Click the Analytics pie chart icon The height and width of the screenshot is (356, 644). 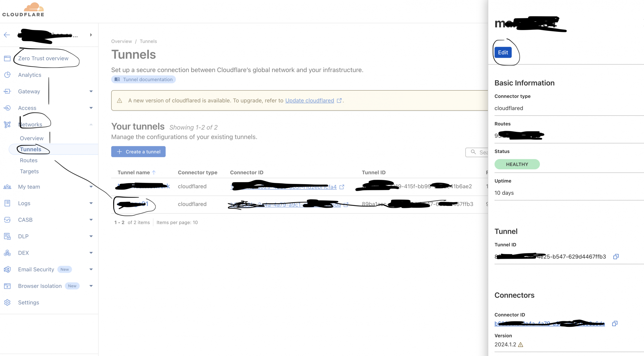point(7,75)
